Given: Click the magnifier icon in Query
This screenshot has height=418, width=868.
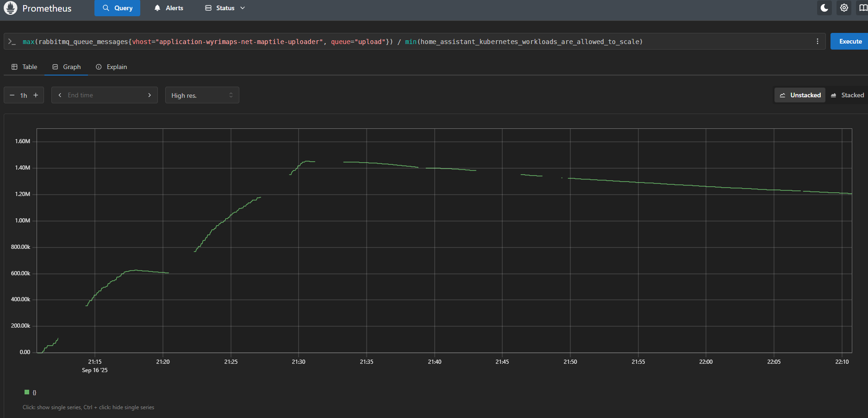Looking at the screenshot, I should pos(106,8).
